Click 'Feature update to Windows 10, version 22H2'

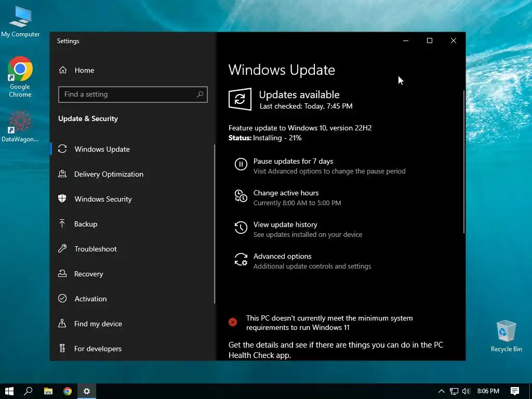tap(300, 128)
